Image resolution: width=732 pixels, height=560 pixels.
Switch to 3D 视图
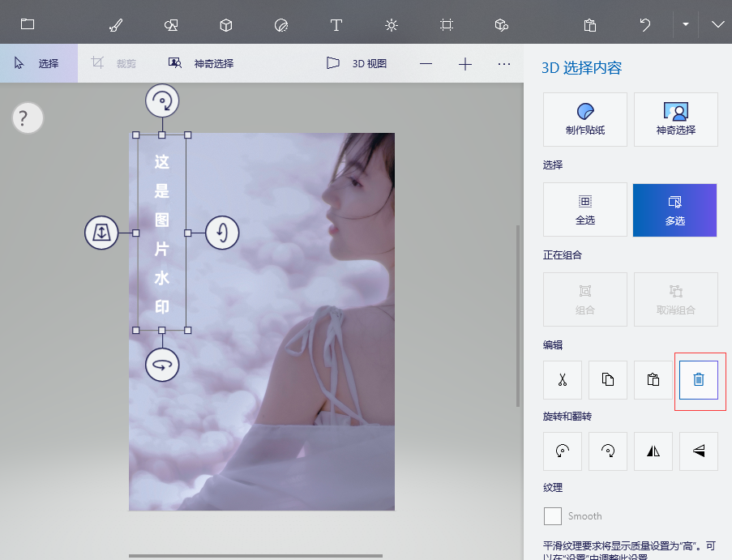[x=357, y=63]
